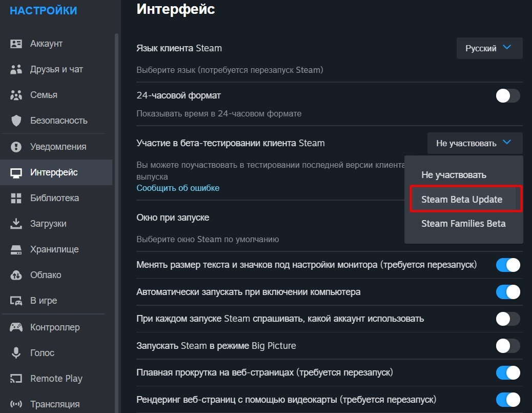The image size is (532, 413).
Task: Go to Контроллер settings
Action: tap(55, 327)
